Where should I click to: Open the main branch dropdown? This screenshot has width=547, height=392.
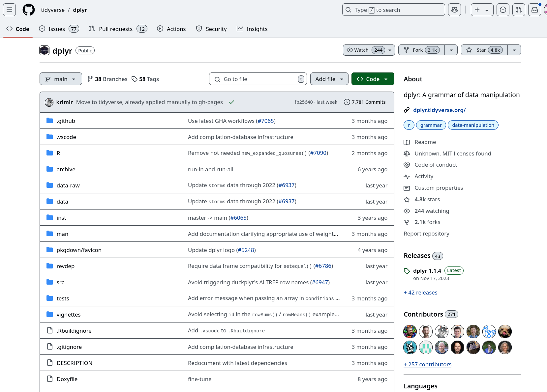point(61,79)
